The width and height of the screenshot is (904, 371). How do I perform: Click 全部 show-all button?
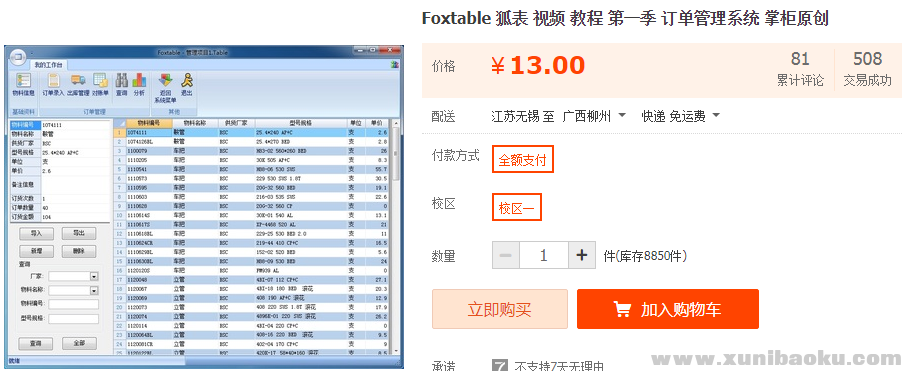79,343
